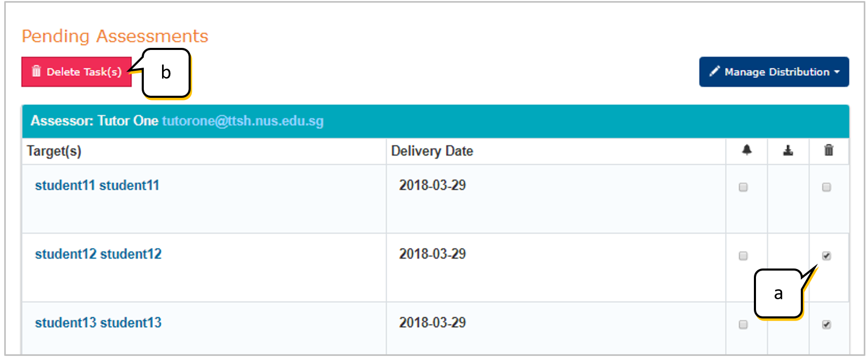868x358 pixels.
Task: Click the trash column header icon
Action: tap(828, 150)
